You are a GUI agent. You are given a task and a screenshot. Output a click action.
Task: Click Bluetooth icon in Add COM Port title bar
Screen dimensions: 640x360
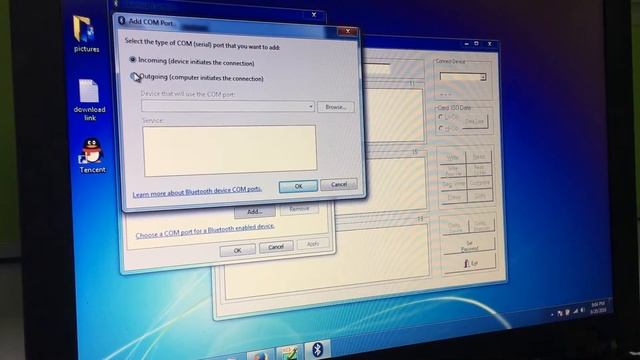(x=121, y=20)
